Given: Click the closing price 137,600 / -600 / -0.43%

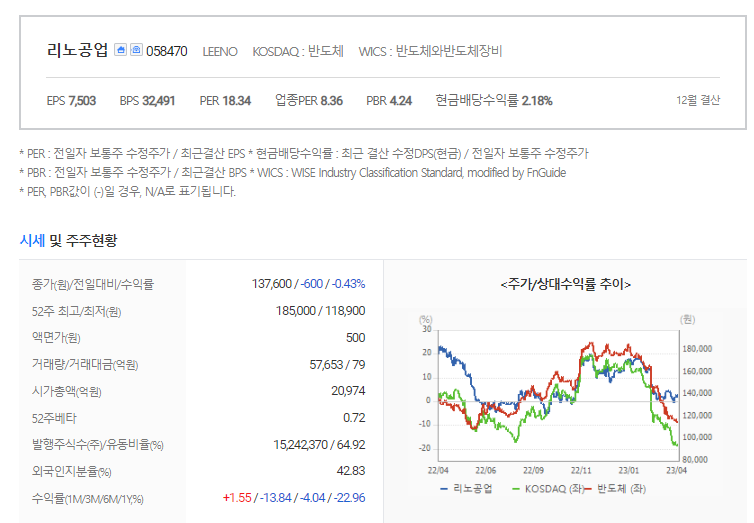Looking at the screenshot, I should 308,284.
